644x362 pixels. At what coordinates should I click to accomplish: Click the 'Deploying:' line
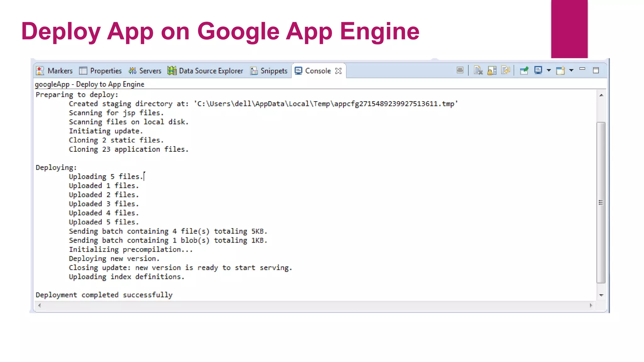(56, 167)
